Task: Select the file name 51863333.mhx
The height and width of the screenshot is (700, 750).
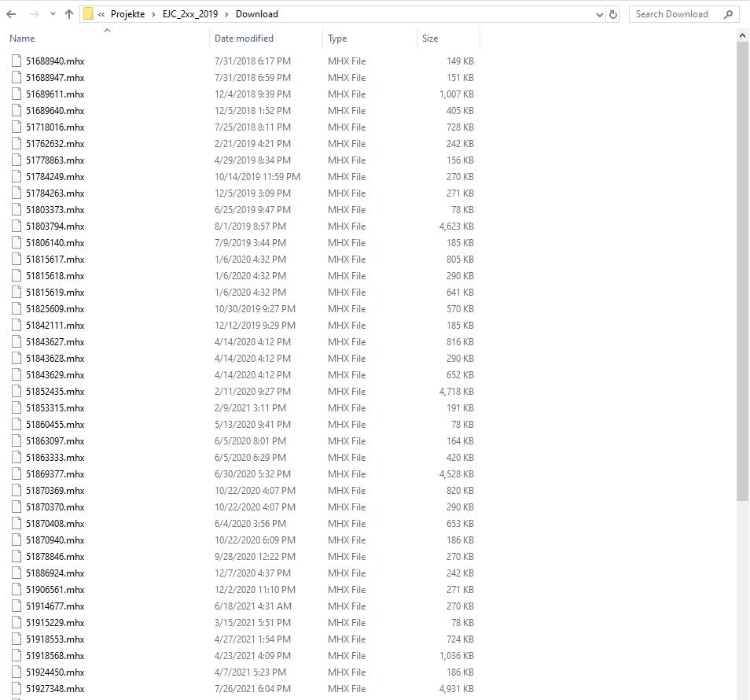Action: pyautogui.click(x=55, y=458)
